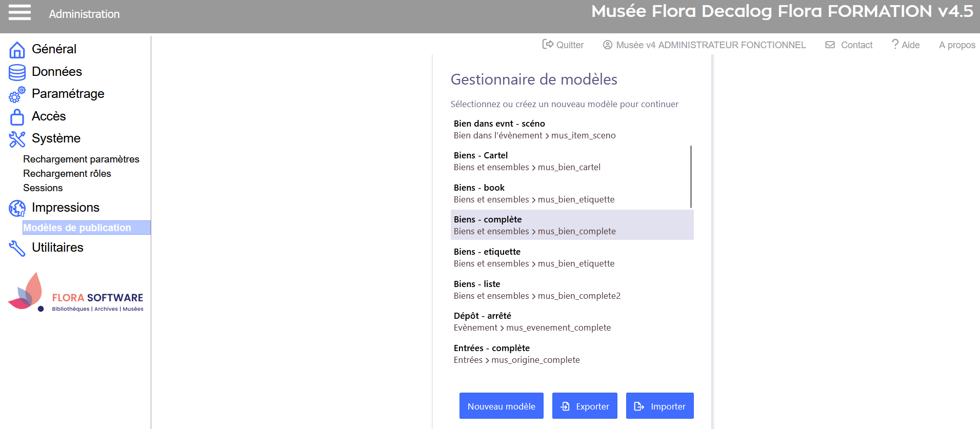Click the Contact envelope icon
The image size is (980, 429).
click(830, 45)
